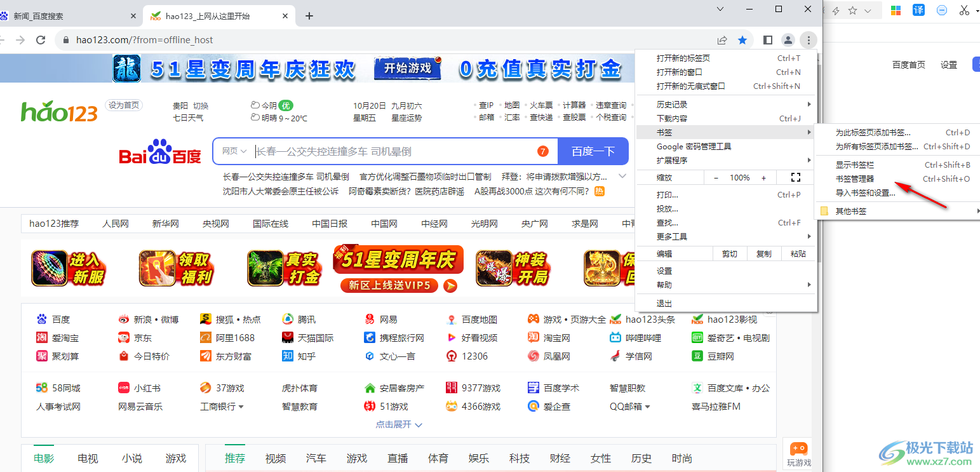Click the colorful grid icon in background browser
980x472 pixels.
[896, 10]
